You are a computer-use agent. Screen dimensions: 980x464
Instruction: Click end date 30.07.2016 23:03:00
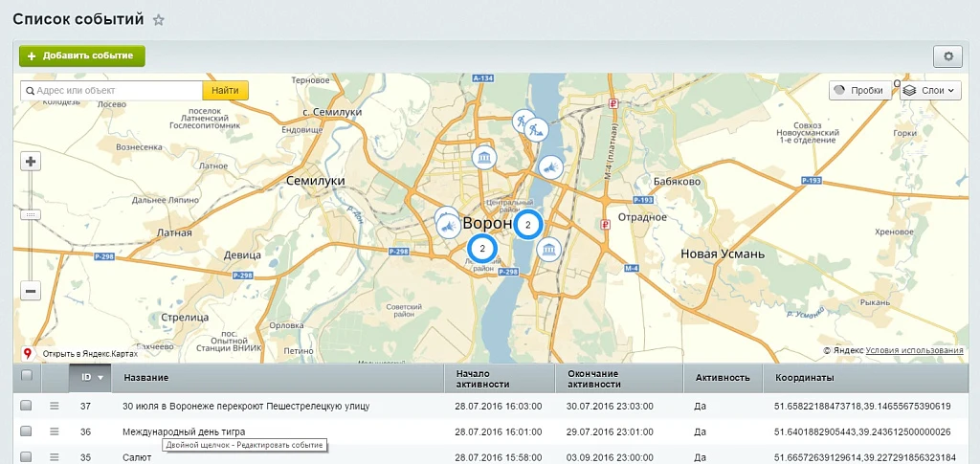[x=610, y=406]
